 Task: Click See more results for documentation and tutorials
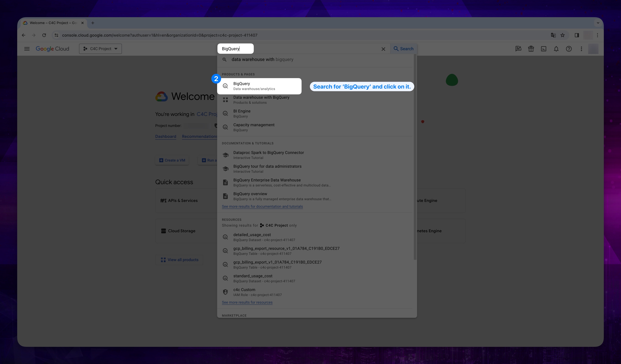(262, 206)
